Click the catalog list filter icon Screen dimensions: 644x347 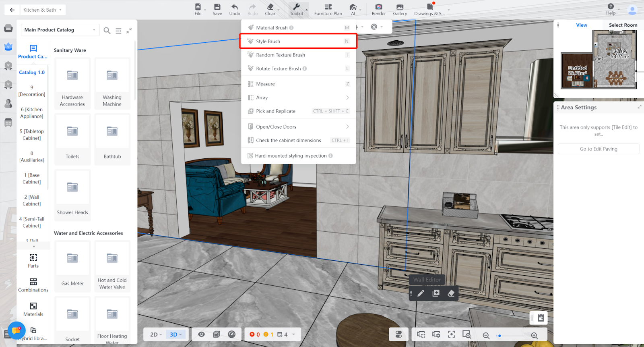pos(118,31)
